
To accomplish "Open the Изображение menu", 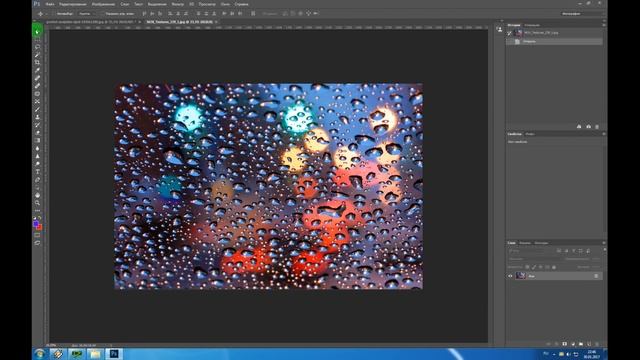I will coord(103,4).
